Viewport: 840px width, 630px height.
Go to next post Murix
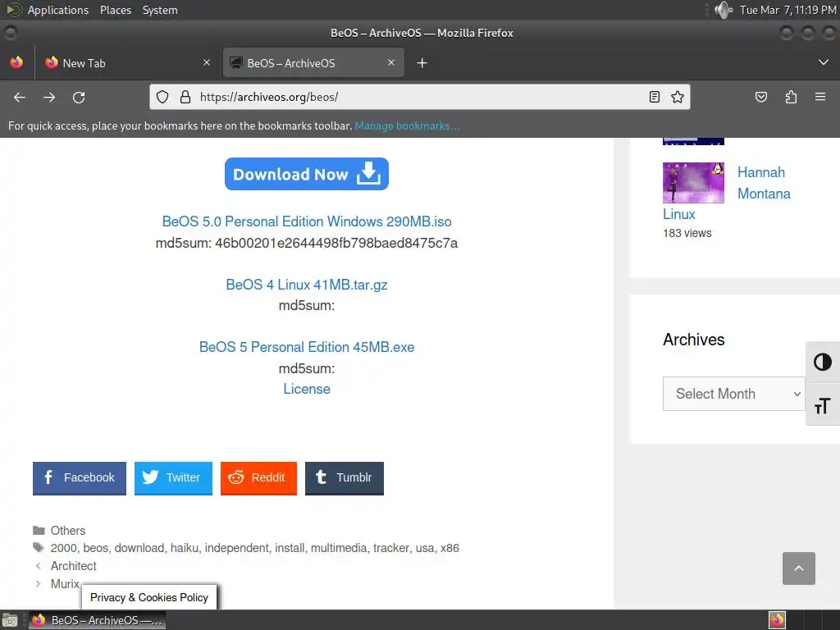(x=65, y=583)
